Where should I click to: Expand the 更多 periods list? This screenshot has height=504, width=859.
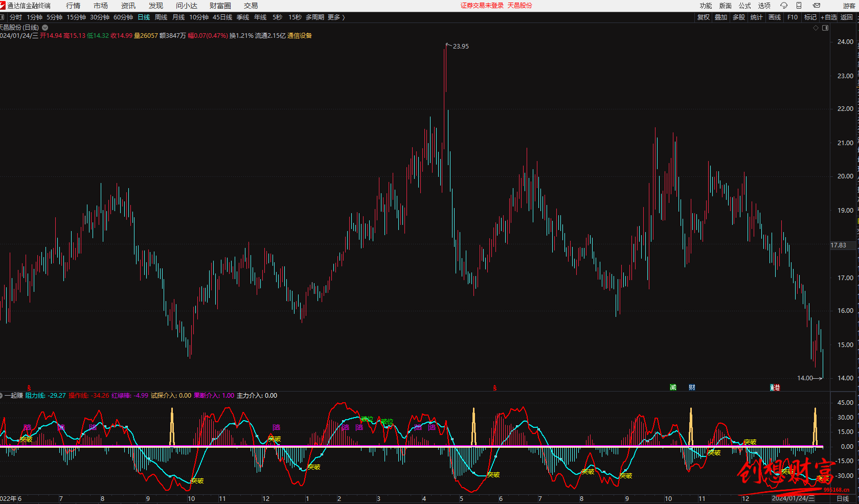[x=336, y=17]
